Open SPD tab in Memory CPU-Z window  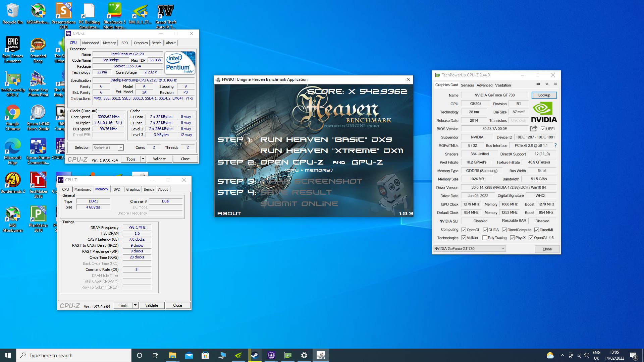tap(117, 189)
